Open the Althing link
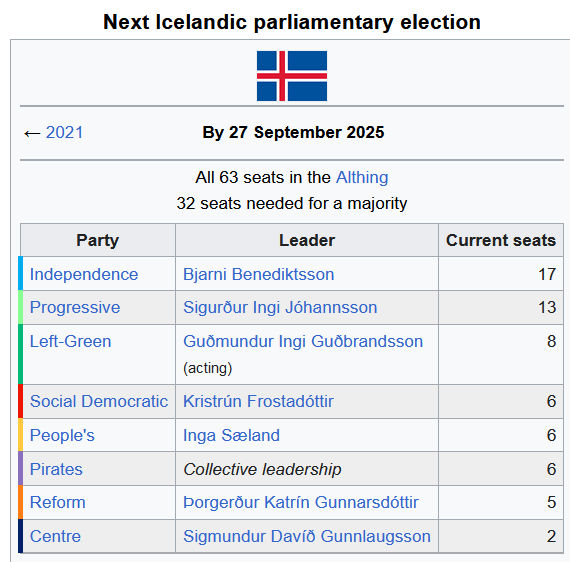Viewport: 570px width, 562px height. 362,177
